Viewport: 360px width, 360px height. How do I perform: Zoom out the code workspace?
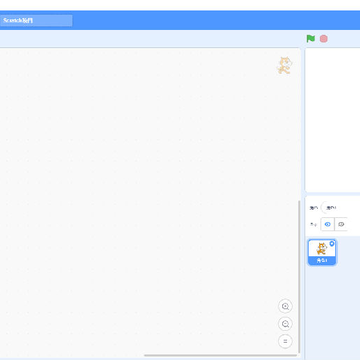point(285,324)
